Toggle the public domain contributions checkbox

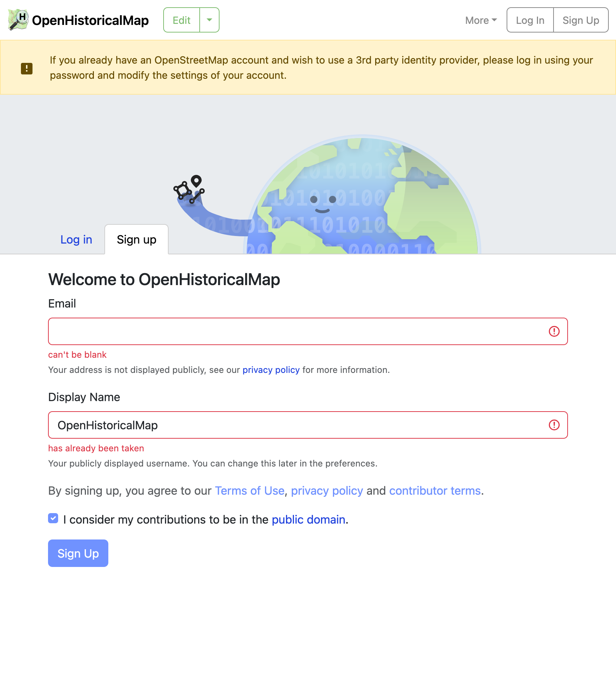53,519
